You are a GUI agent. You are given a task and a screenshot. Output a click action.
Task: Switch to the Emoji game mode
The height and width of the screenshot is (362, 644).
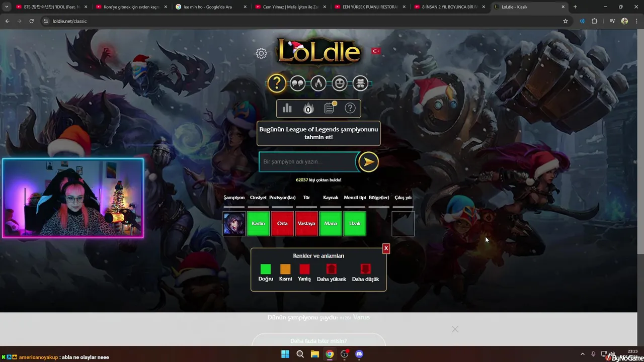pyautogui.click(x=340, y=83)
